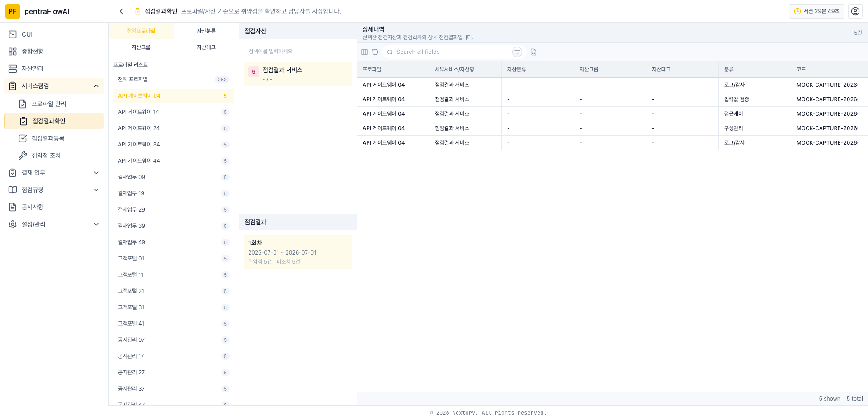Image resolution: width=868 pixels, height=420 pixels.
Task: Click the 자산태그 column header
Action: coord(683,70)
